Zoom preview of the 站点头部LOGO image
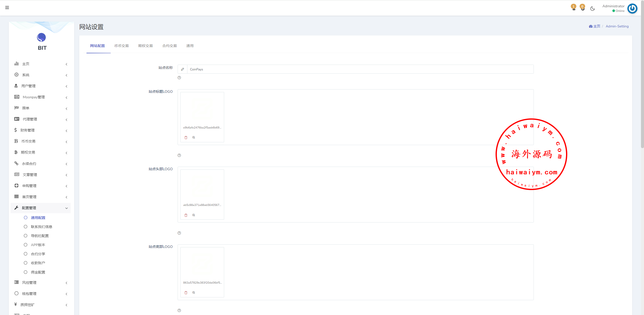This screenshot has width=644, height=315. 194,215
